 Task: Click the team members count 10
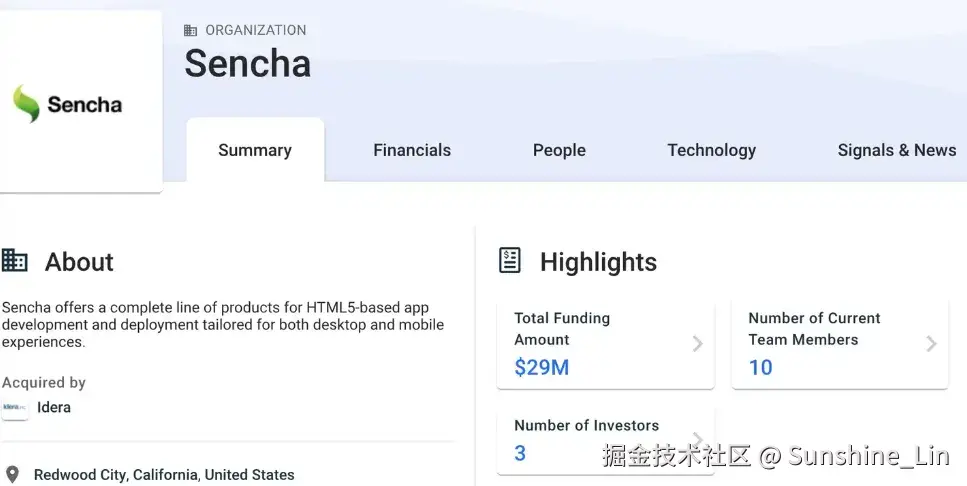760,368
